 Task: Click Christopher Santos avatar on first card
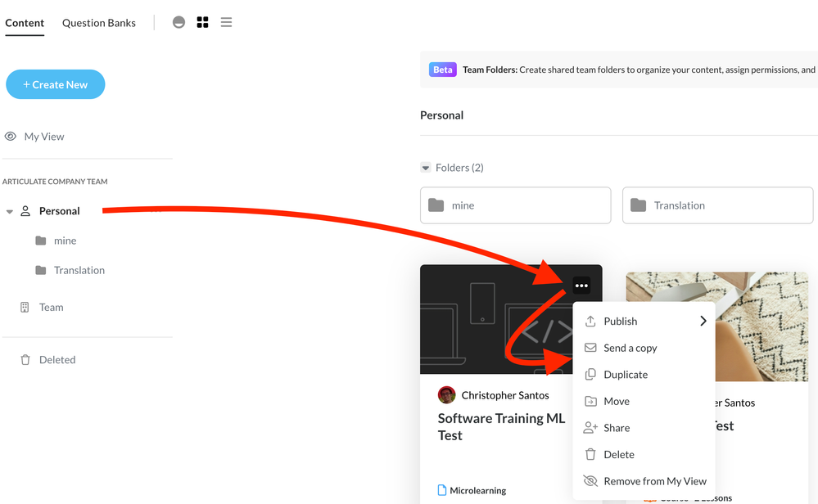[446, 395]
